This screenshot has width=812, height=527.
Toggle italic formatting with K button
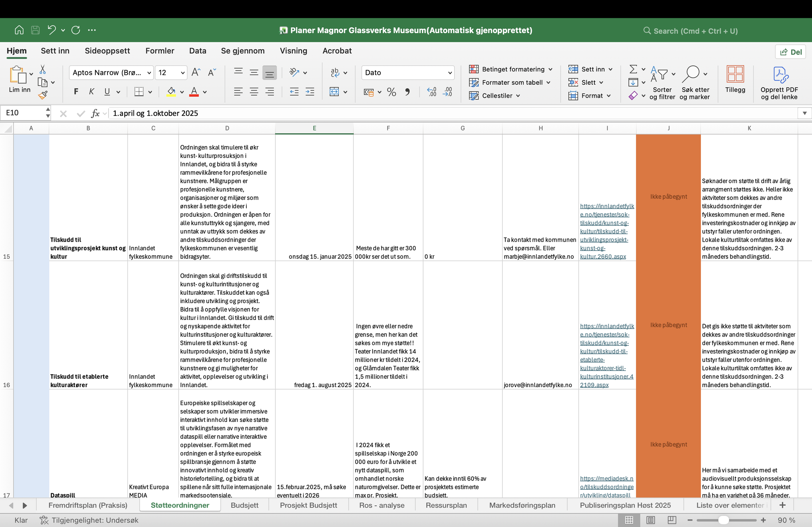[92, 92]
